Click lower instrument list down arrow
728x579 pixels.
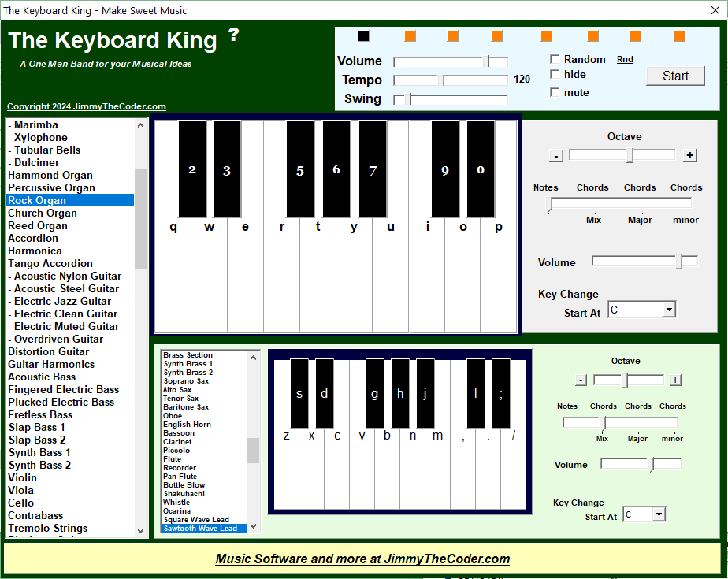coord(253,526)
